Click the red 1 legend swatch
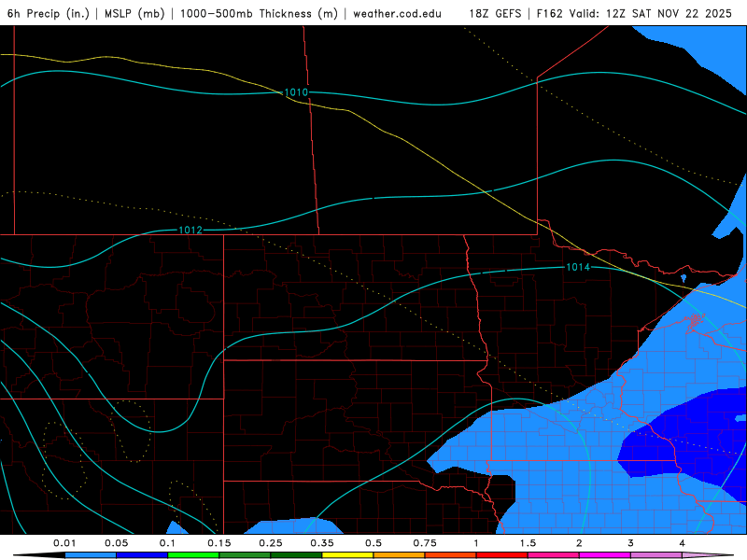The image size is (747, 560). click(502, 555)
